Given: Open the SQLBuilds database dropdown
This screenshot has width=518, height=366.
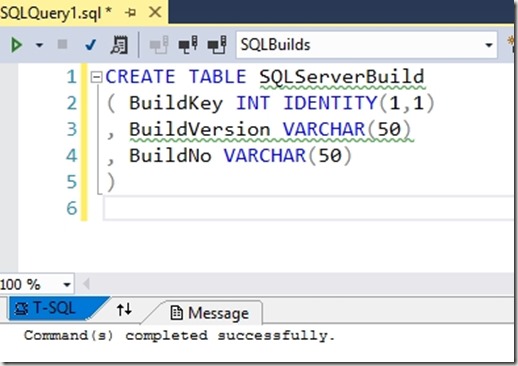Looking at the screenshot, I should [x=366, y=45].
